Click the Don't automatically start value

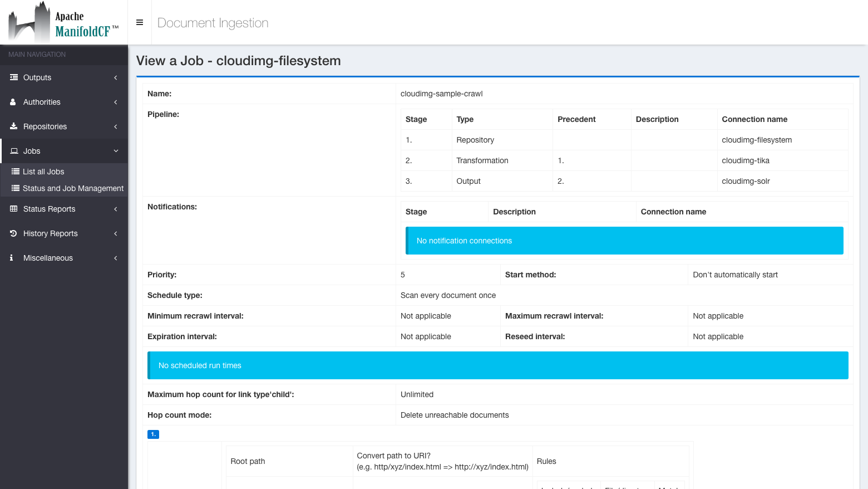click(x=735, y=275)
